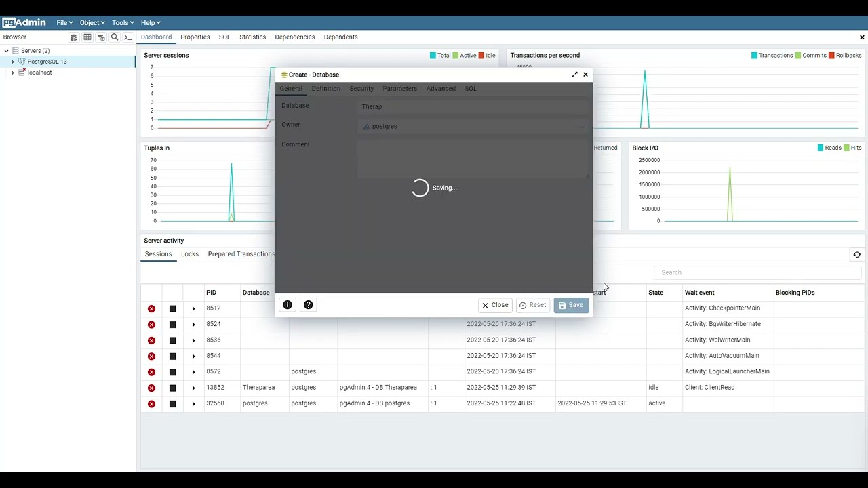Image resolution: width=868 pixels, height=488 pixels.
Task: Terminate session with PID 13852
Action: tap(151, 388)
